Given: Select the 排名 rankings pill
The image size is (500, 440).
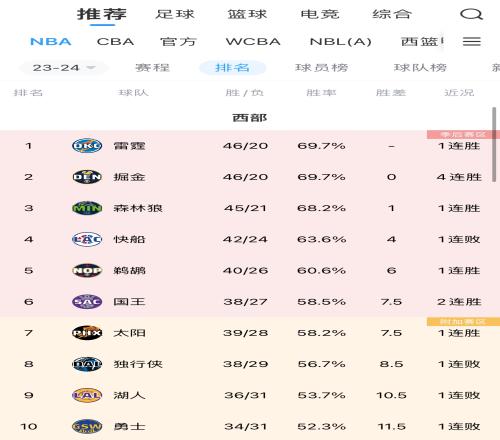Looking at the screenshot, I should point(232,68).
